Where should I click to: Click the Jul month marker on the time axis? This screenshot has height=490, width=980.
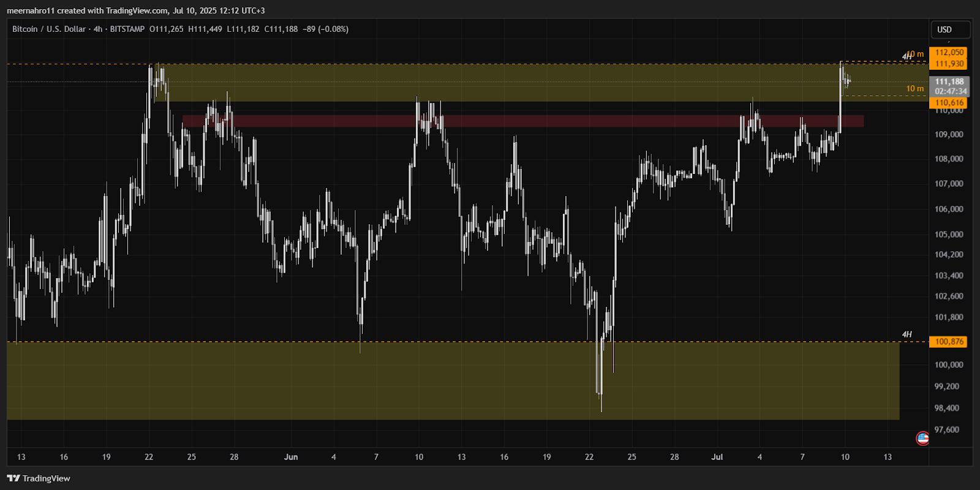point(717,457)
